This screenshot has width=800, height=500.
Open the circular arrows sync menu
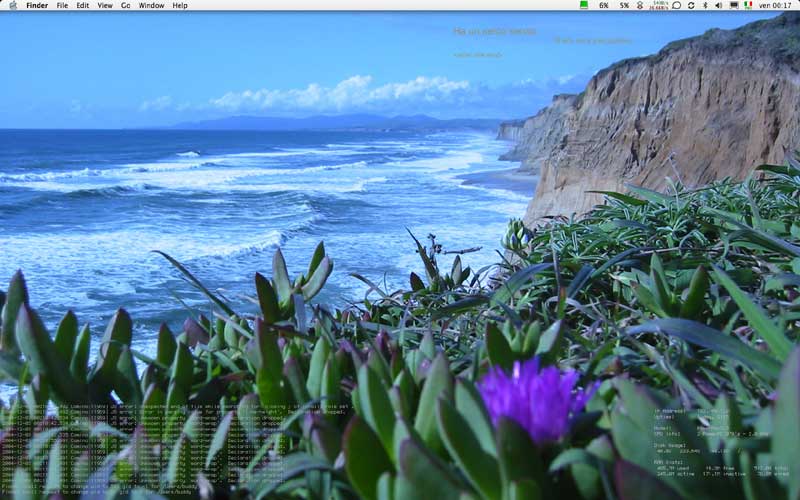click(x=691, y=5)
